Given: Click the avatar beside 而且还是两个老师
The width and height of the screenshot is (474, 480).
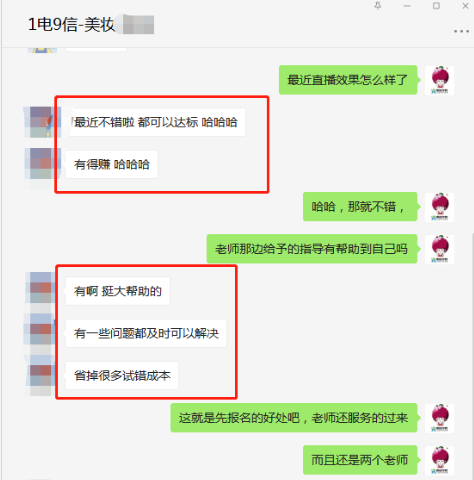Looking at the screenshot, I should (x=440, y=460).
